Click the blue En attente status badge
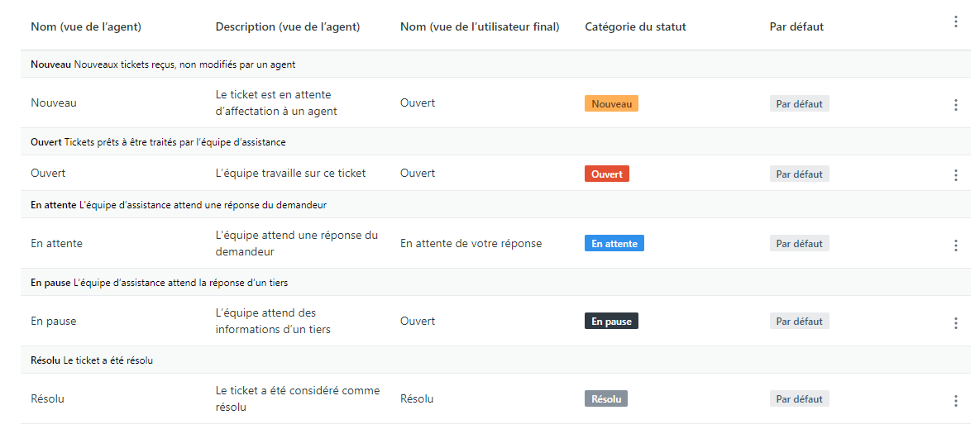980x434 pixels. (614, 244)
